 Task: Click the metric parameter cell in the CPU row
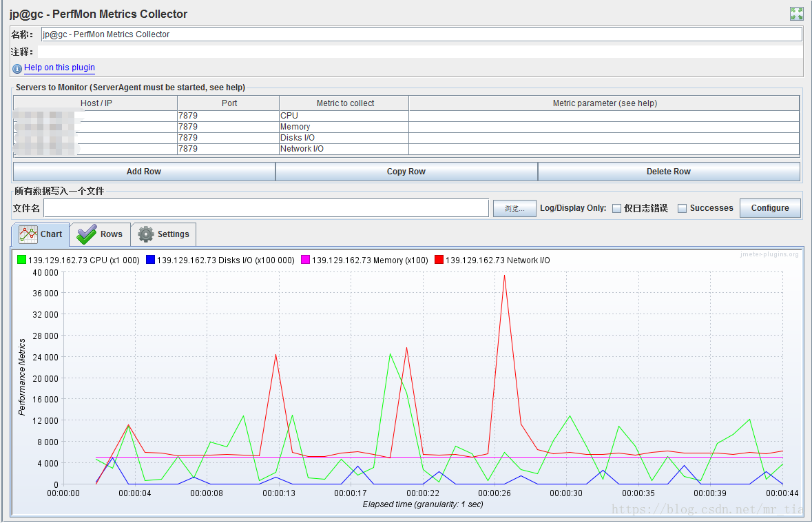[x=604, y=116]
